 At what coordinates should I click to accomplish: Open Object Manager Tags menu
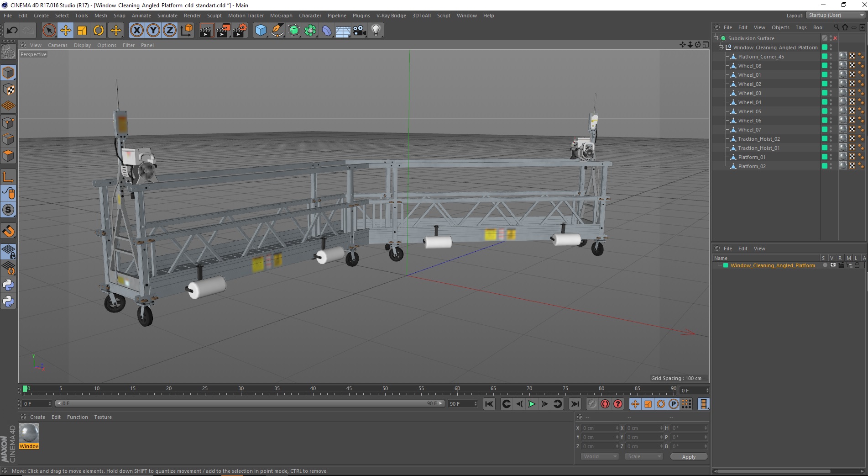pyautogui.click(x=801, y=27)
